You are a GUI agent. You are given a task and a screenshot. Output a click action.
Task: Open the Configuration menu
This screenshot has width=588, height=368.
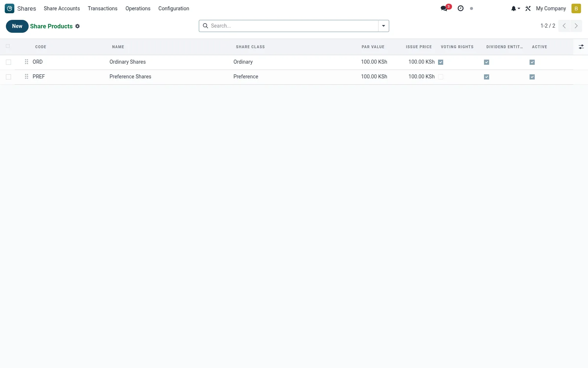[174, 8]
